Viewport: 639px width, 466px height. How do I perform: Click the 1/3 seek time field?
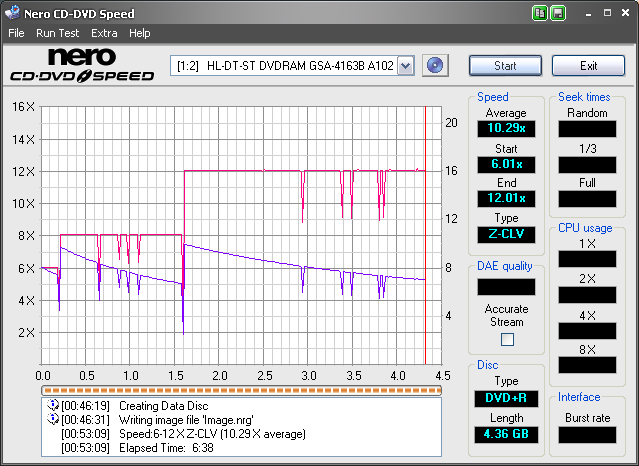[587, 165]
